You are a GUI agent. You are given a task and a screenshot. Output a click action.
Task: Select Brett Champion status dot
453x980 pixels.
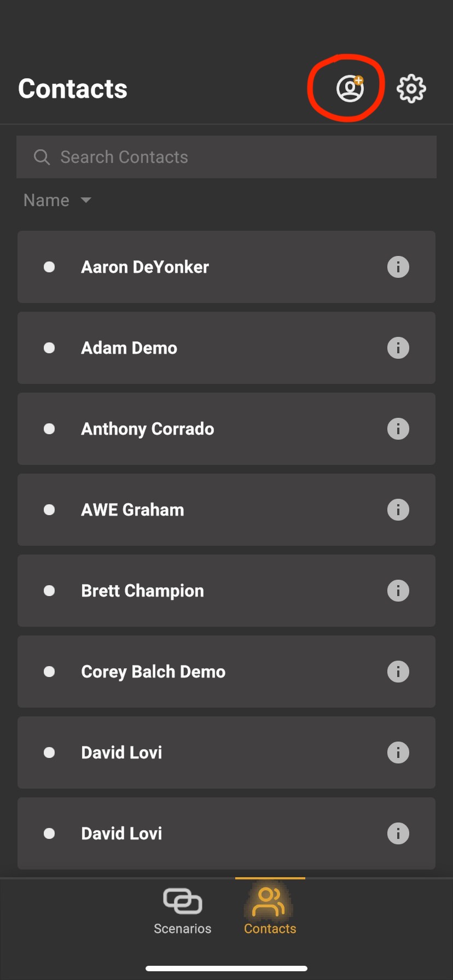(49, 591)
